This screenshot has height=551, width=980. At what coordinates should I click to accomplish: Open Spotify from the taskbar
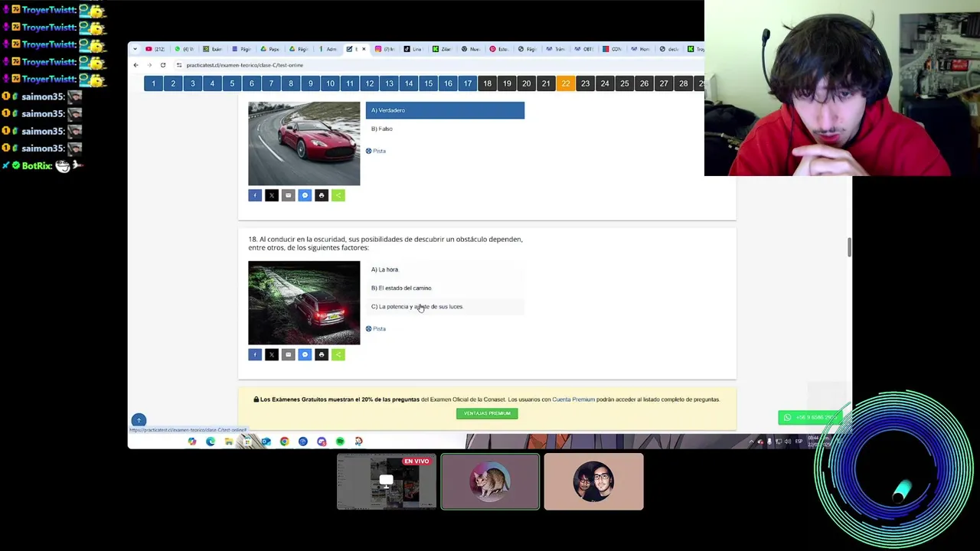coord(340,442)
